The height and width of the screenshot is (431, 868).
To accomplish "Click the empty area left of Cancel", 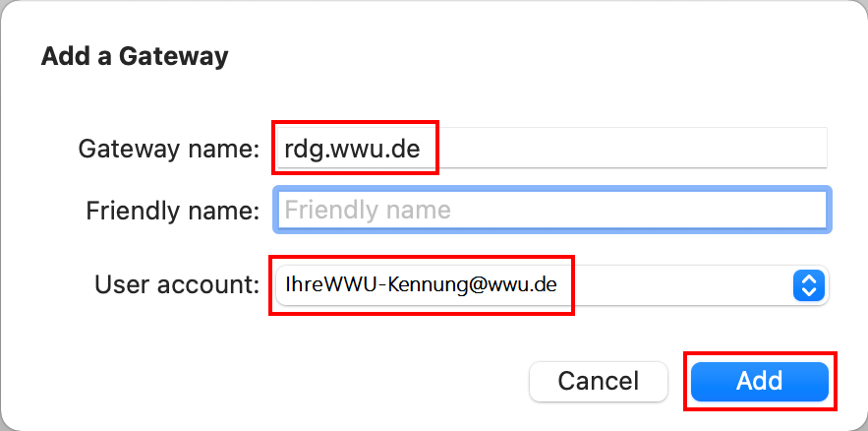I will [x=295, y=381].
